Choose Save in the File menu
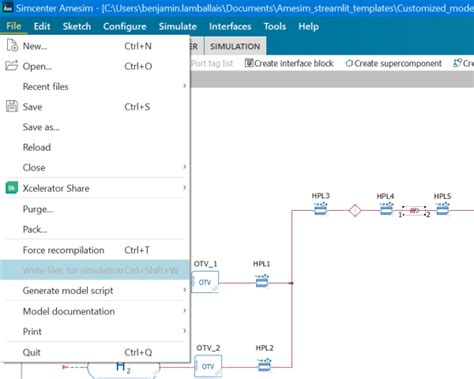The width and height of the screenshot is (474, 379). point(95,107)
